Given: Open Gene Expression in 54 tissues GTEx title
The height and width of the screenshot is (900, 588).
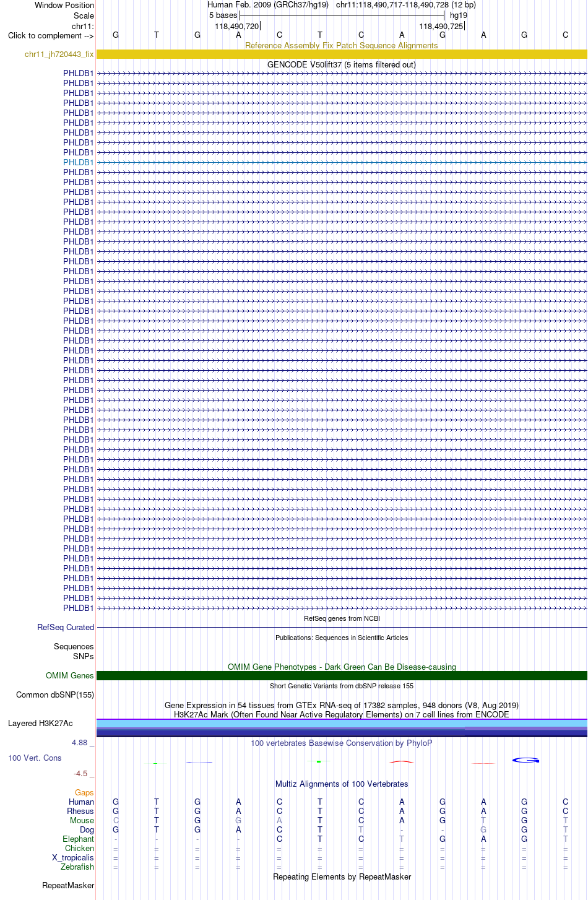Looking at the screenshot, I should [342, 705].
